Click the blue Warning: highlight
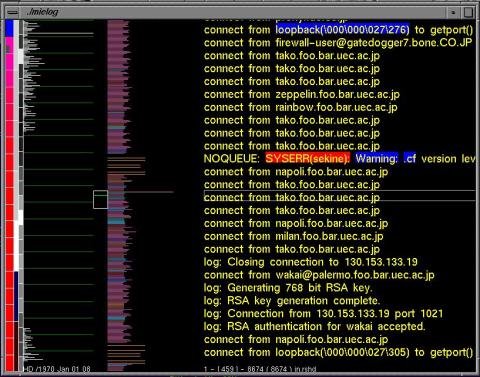 tap(377, 159)
